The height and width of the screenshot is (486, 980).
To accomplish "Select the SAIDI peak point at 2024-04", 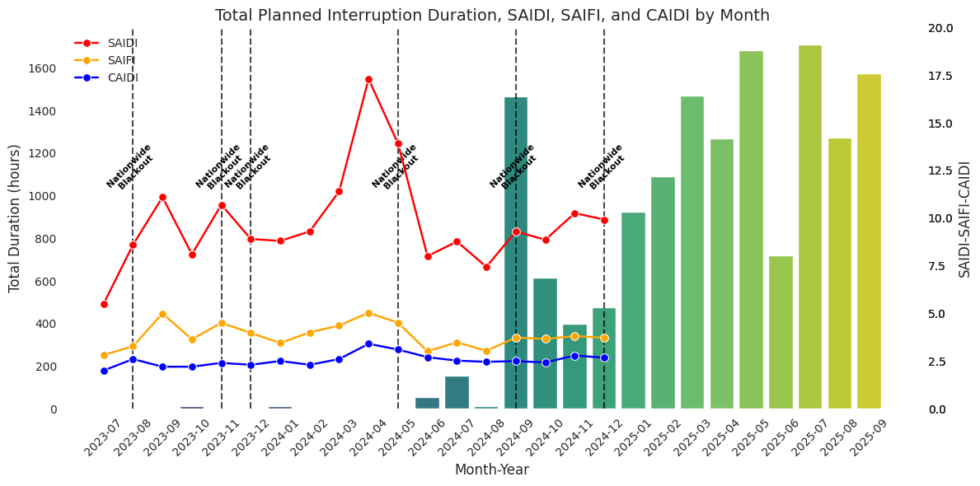I will pyautogui.click(x=368, y=79).
